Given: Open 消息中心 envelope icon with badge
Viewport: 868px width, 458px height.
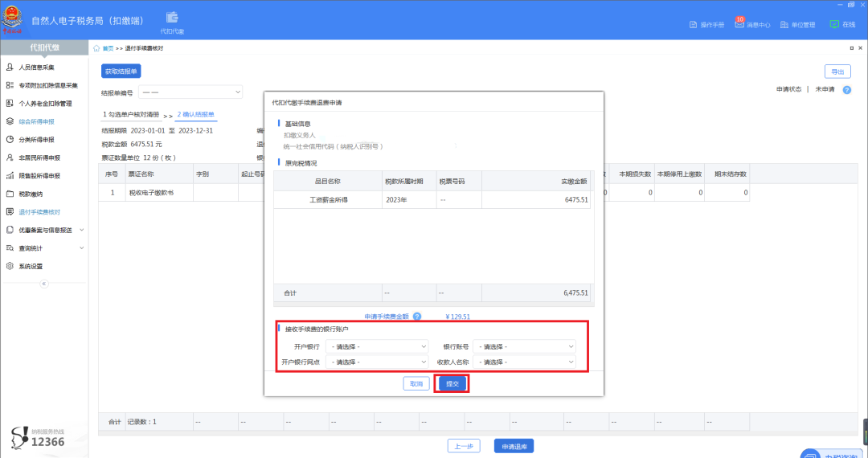Looking at the screenshot, I should (739, 24).
